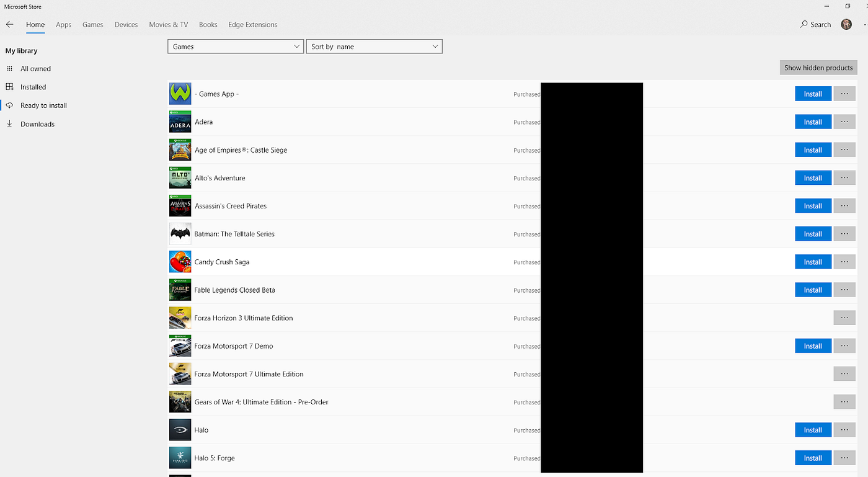Switch to the Home tab
Screen dimensions: 868x477
click(x=35, y=25)
